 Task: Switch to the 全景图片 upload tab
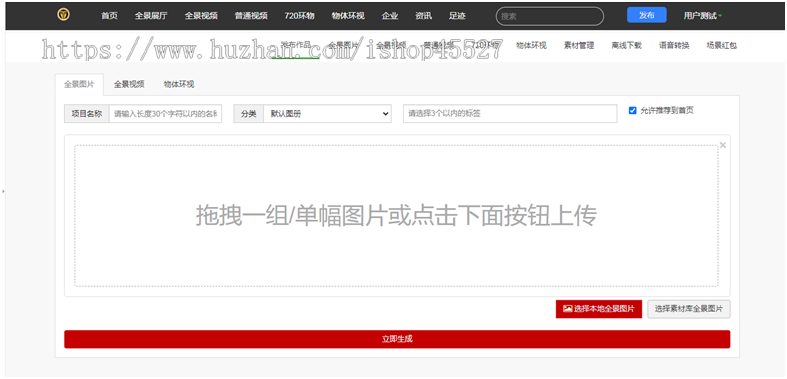coord(79,84)
